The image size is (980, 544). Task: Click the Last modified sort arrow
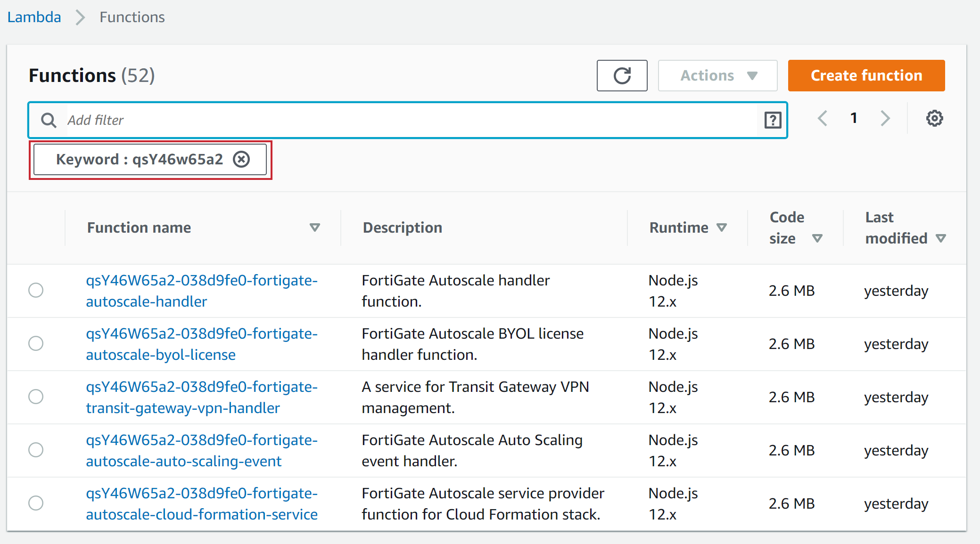coord(941,238)
